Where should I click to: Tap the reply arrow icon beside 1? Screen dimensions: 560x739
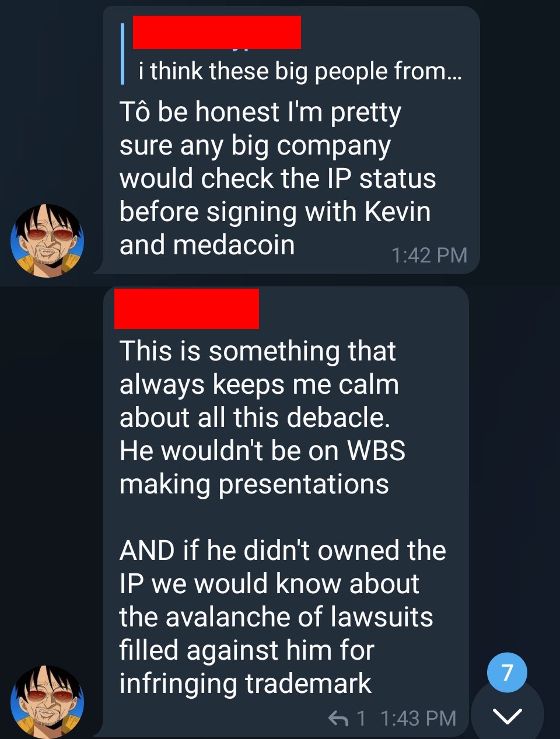[x=338, y=718]
